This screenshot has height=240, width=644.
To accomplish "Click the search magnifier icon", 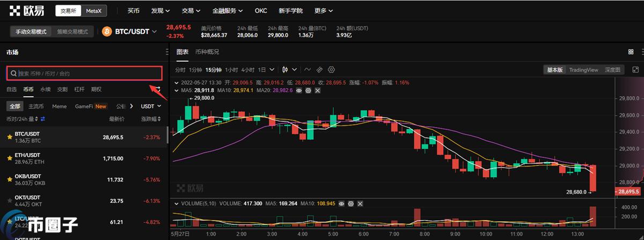I will pos(13,73).
